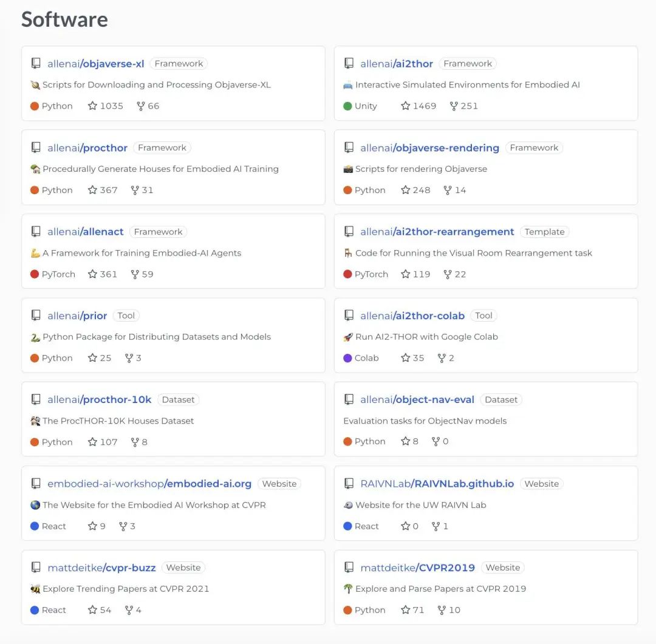Click the fork icon on objaverse-rendering card
Image resolution: width=656 pixels, height=644 pixels.
pos(448,191)
